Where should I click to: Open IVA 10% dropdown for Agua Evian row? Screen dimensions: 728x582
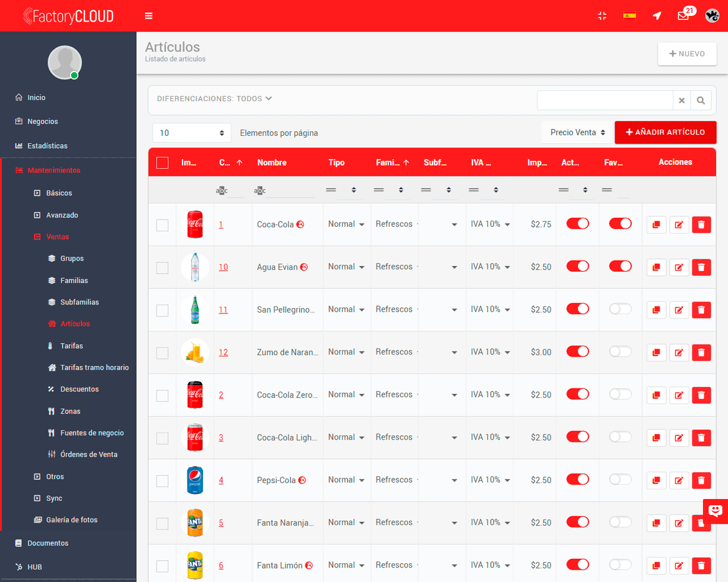coord(490,267)
